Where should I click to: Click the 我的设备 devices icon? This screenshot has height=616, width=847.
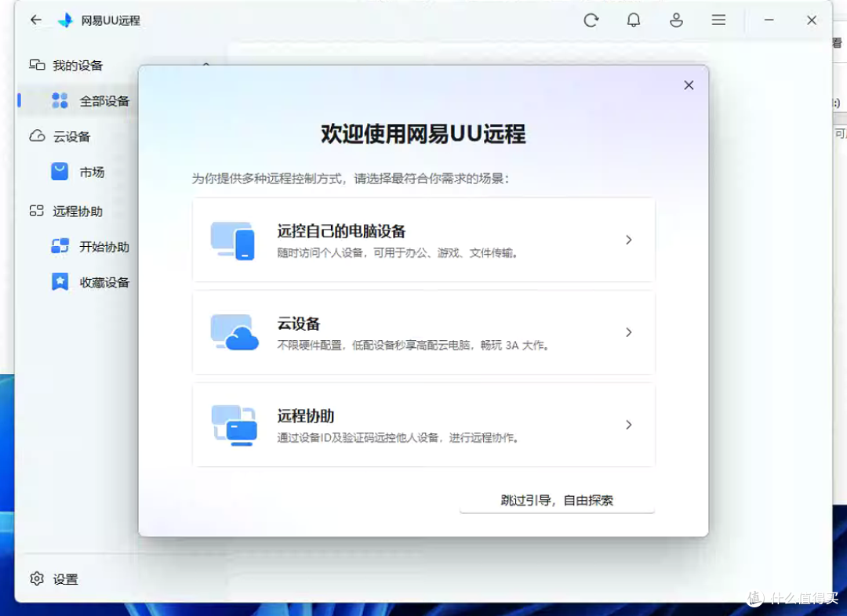[38, 65]
